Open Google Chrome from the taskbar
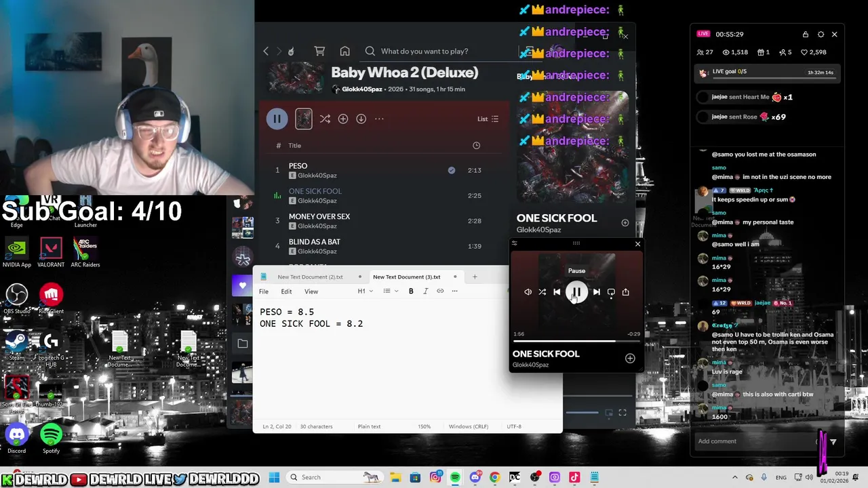Viewport: 868px width, 488px height. 494,477
